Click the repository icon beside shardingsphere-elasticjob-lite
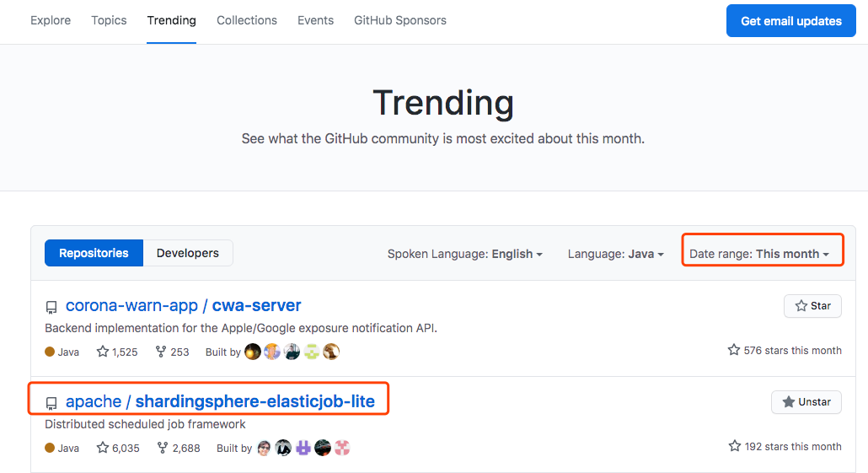Viewport: 868px width, 473px height. point(51,403)
